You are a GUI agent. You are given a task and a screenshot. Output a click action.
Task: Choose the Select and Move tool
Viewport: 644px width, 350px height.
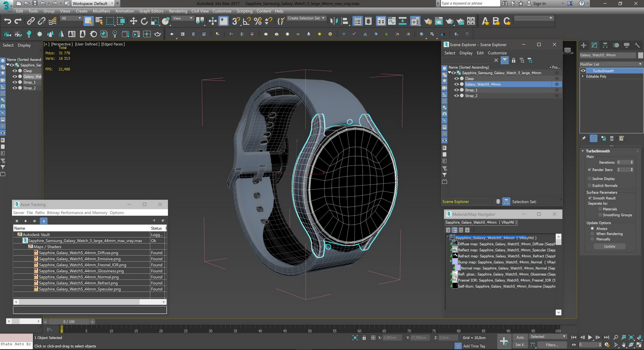click(133, 21)
